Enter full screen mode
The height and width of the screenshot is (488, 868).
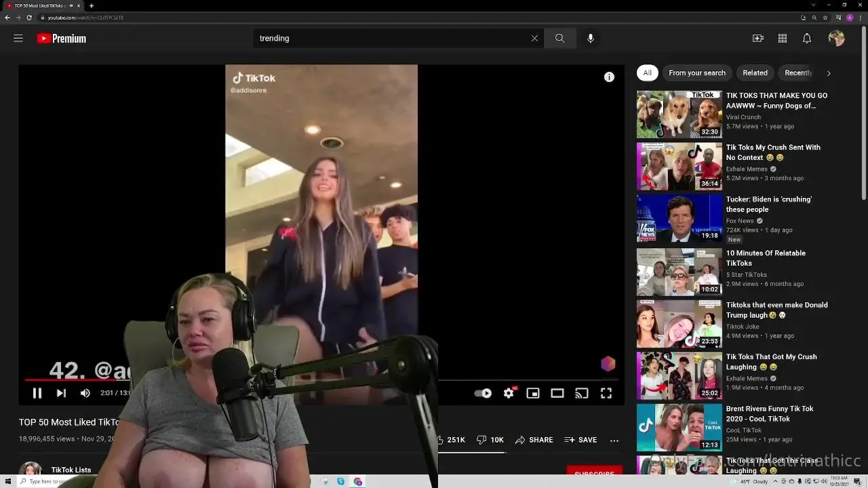coord(606,393)
